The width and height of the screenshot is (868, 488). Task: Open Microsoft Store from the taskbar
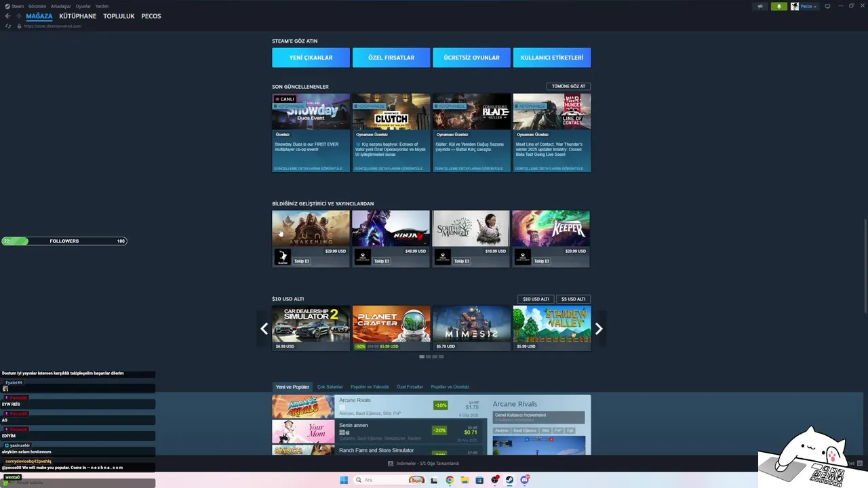(479, 480)
